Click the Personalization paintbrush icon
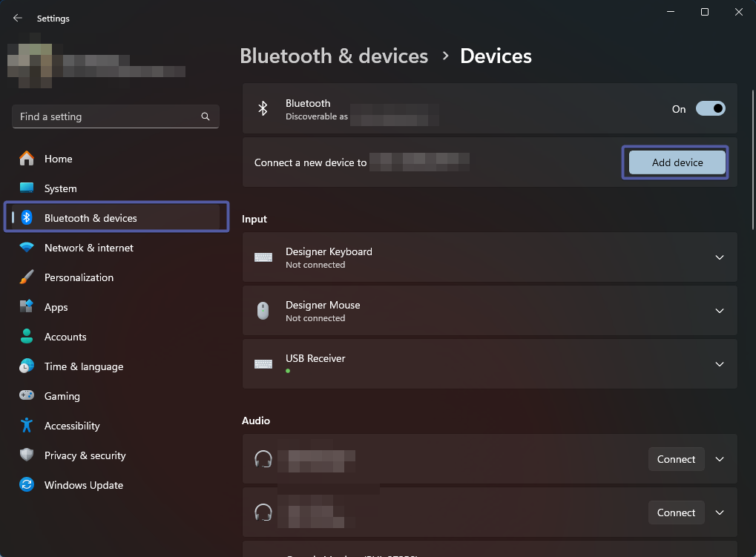The height and width of the screenshot is (557, 756). tap(27, 277)
